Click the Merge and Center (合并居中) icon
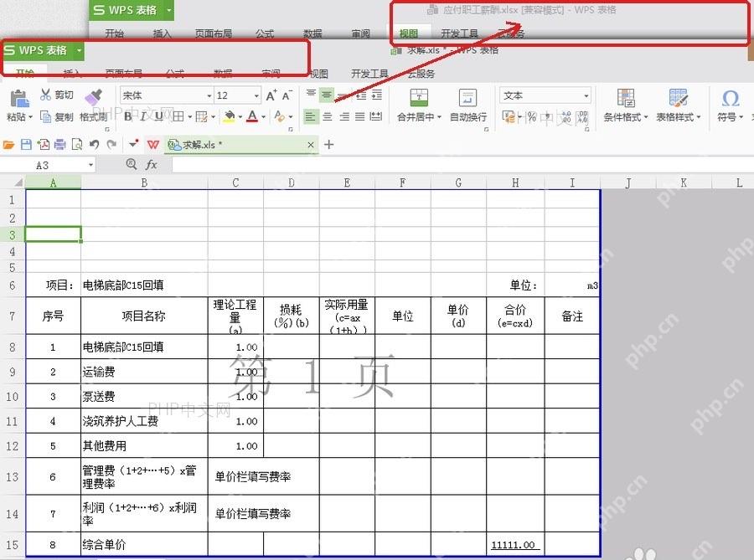This screenshot has height=560, width=754. (419, 98)
